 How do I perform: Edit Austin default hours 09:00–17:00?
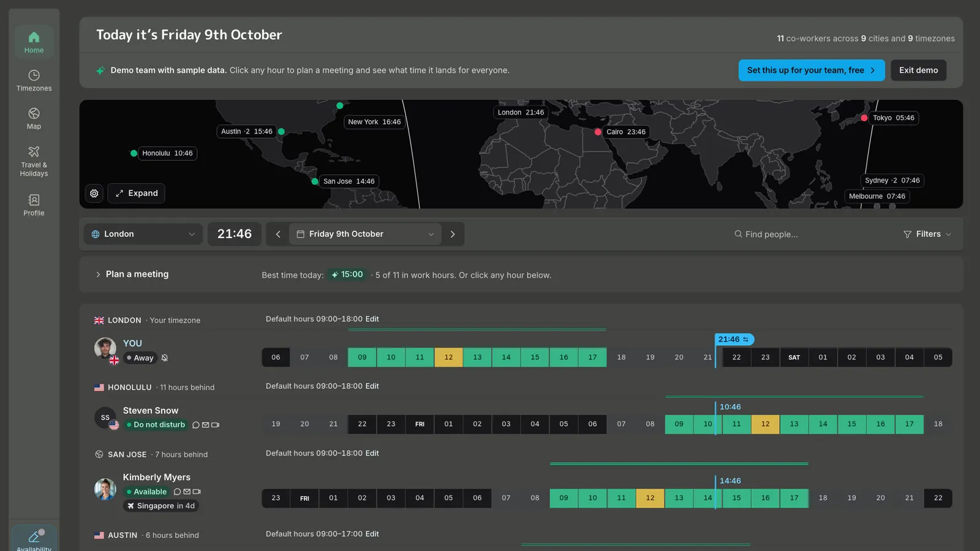coord(372,534)
